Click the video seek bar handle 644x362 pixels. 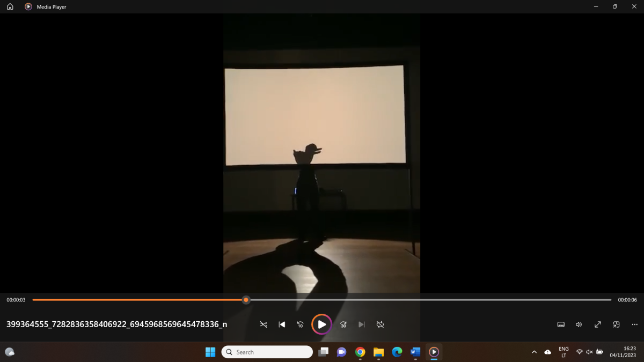[x=246, y=300]
